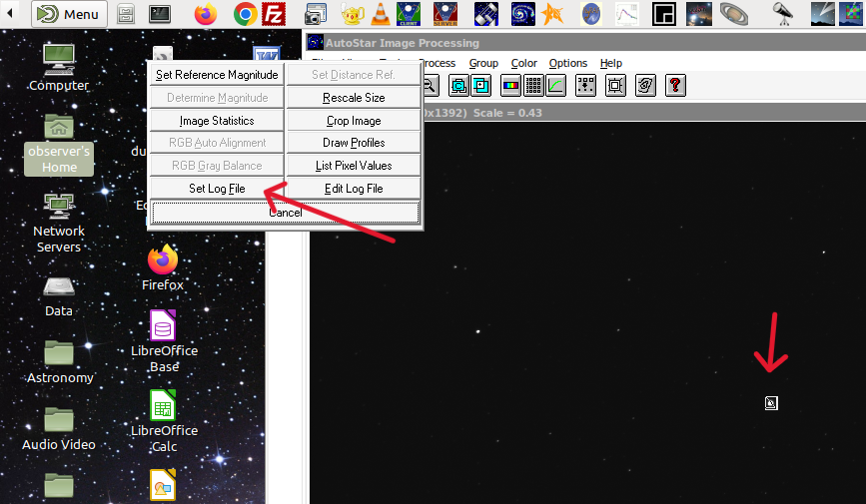Open observer's Home folder on the desktop

click(x=59, y=145)
